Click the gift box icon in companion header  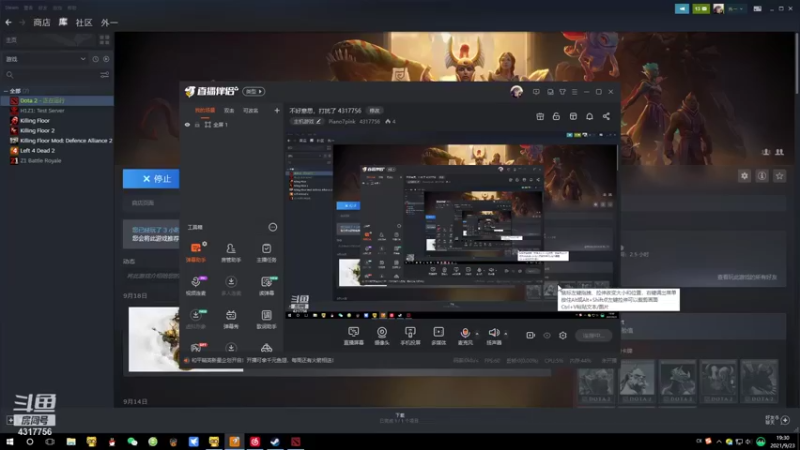tap(540, 116)
